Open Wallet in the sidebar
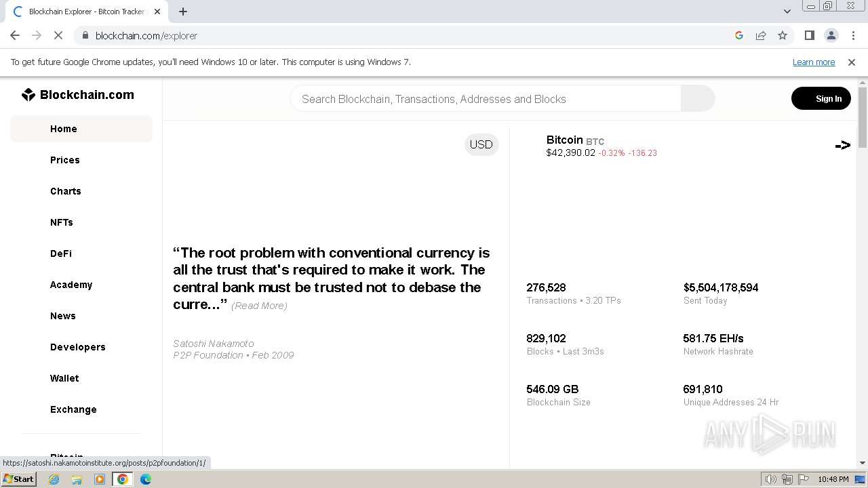Viewport: 868px width, 488px height. [x=64, y=378]
